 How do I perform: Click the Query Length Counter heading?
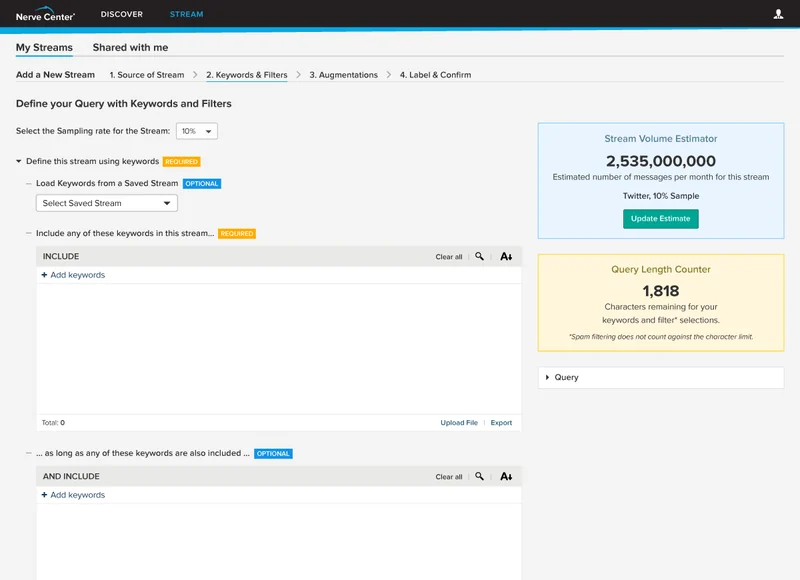661,269
